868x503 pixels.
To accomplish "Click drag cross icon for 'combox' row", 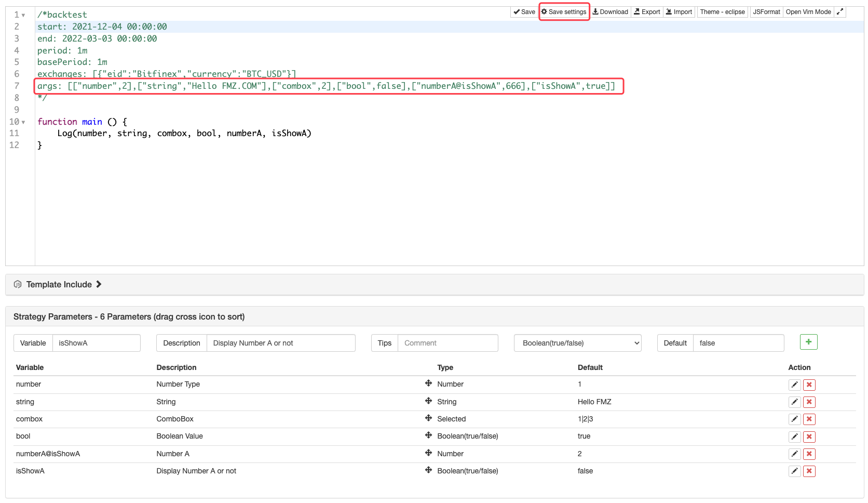I will point(428,418).
